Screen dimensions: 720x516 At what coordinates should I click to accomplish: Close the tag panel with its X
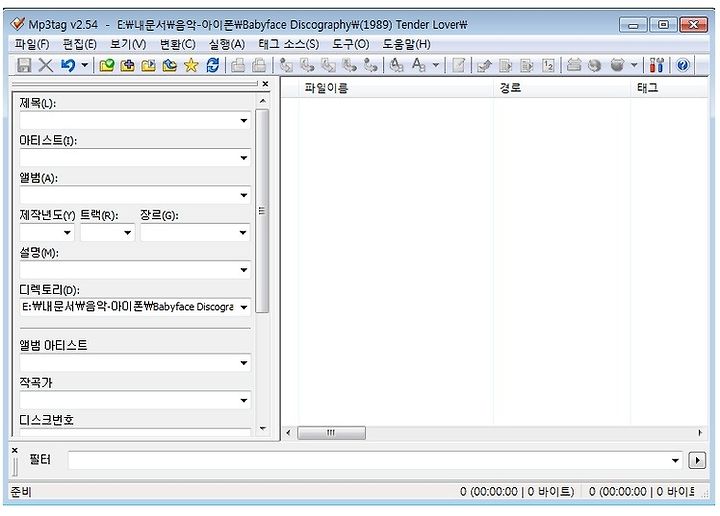pos(265,84)
